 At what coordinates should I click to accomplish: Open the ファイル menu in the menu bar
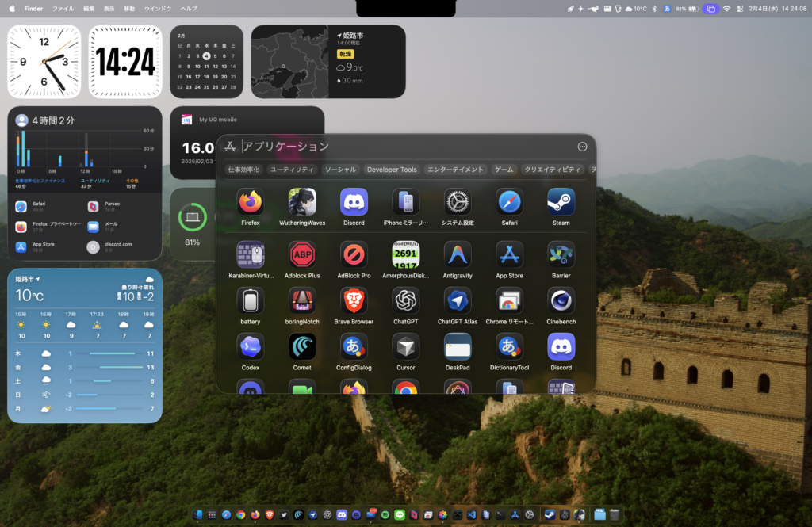(63, 9)
